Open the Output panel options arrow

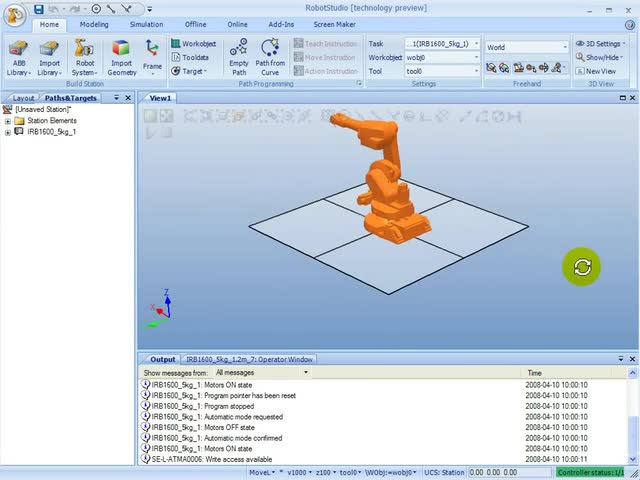point(621,359)
